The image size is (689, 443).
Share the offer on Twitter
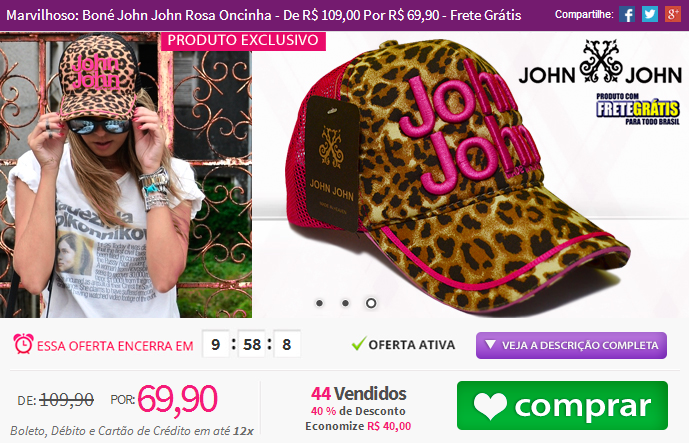649,15
